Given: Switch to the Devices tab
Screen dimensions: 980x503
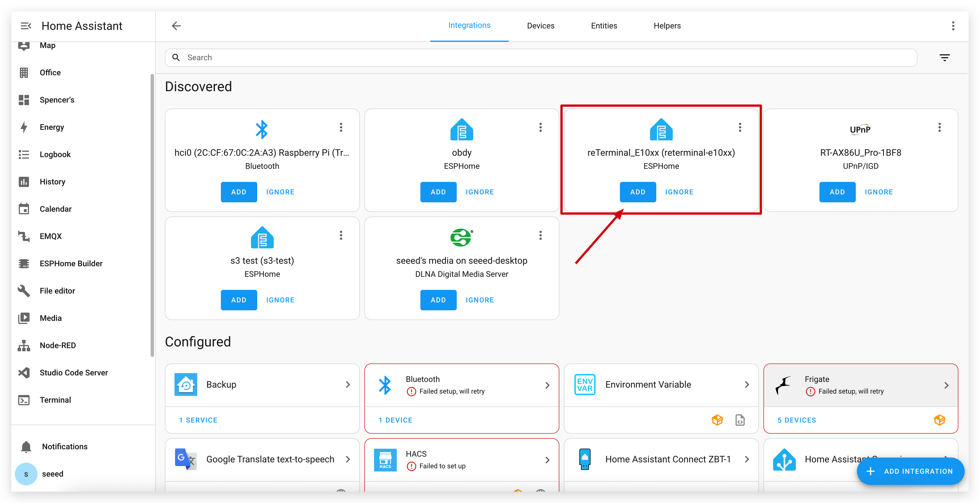Looking at the screenshot, I should coord(540,26).
